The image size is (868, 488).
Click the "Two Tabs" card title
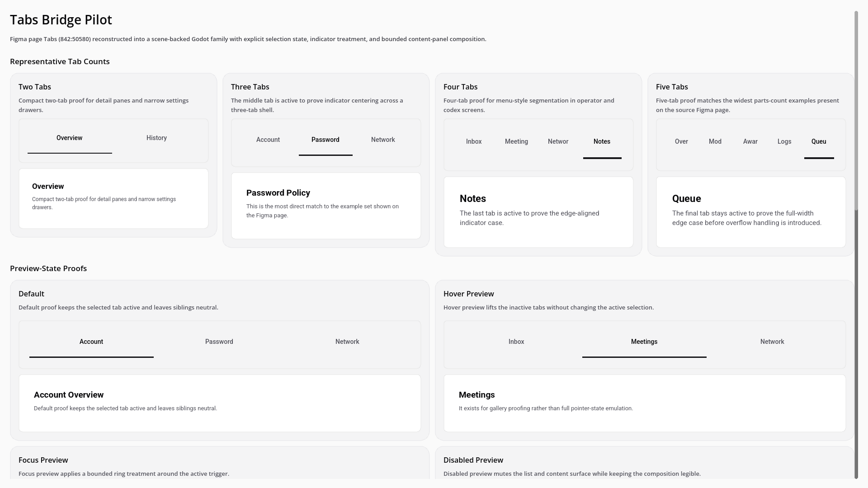[35, 87]
